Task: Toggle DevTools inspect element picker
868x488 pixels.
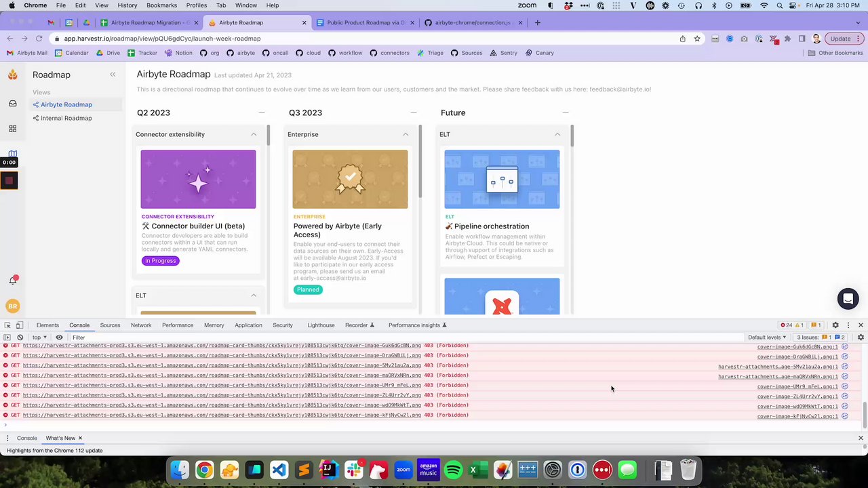Action: pyautogui.click(x=7, y=325)
